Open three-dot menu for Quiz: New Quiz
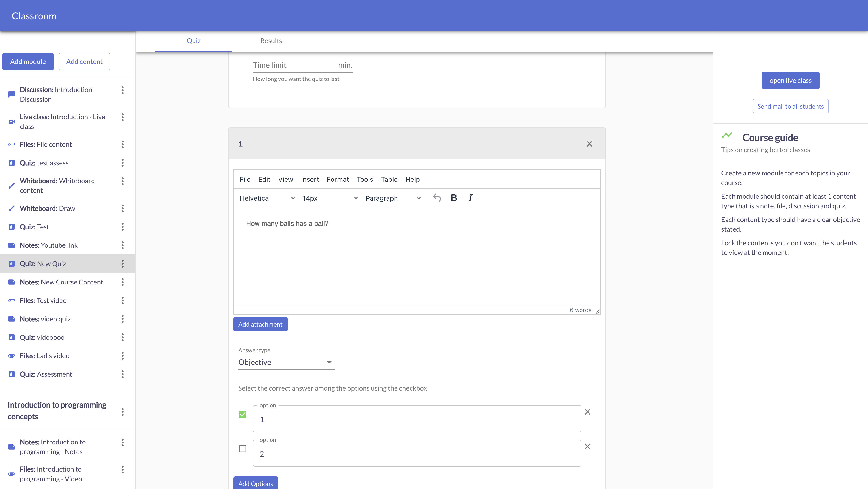The width and height of the screenshot is (868, 489). [122, 264]
